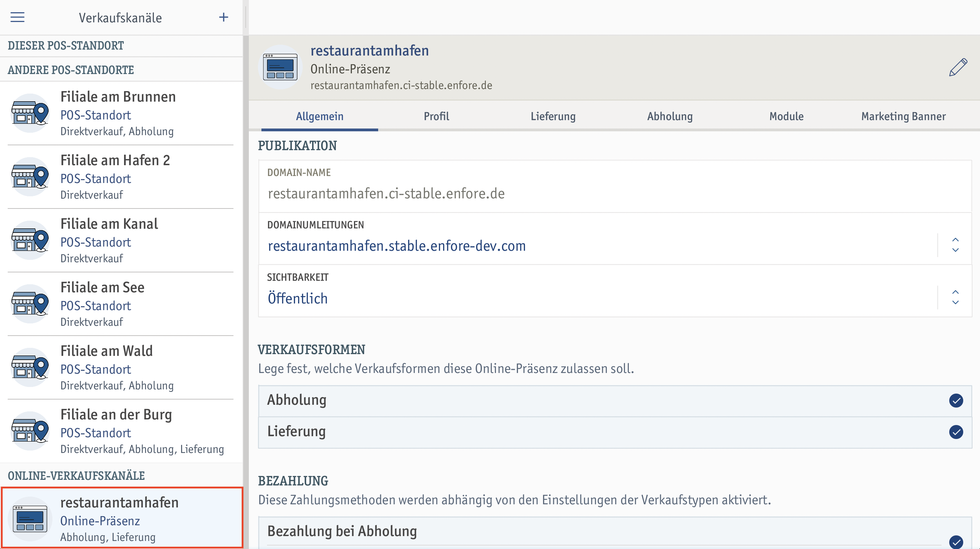Open the Domainumleitungen dropdown arrows

tap(955, 245)
